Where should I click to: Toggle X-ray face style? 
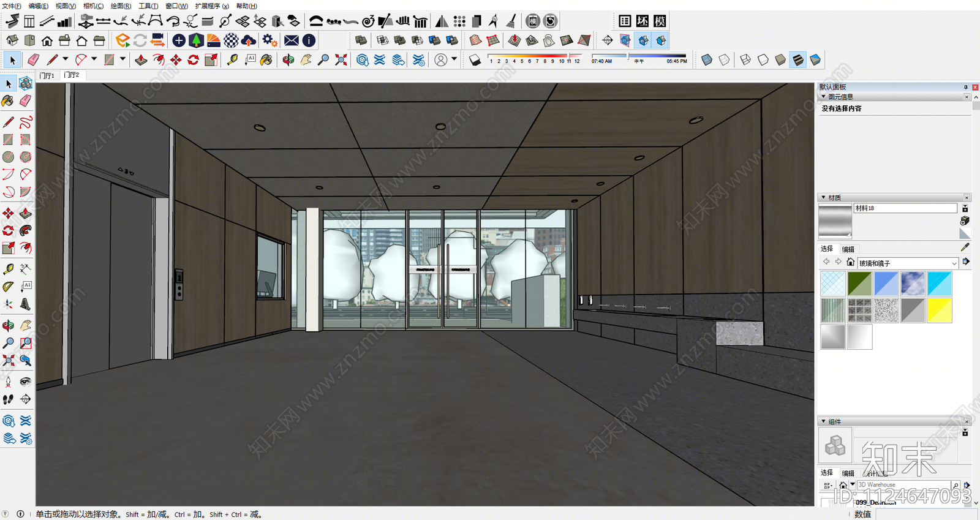click(x=707, y=60)
